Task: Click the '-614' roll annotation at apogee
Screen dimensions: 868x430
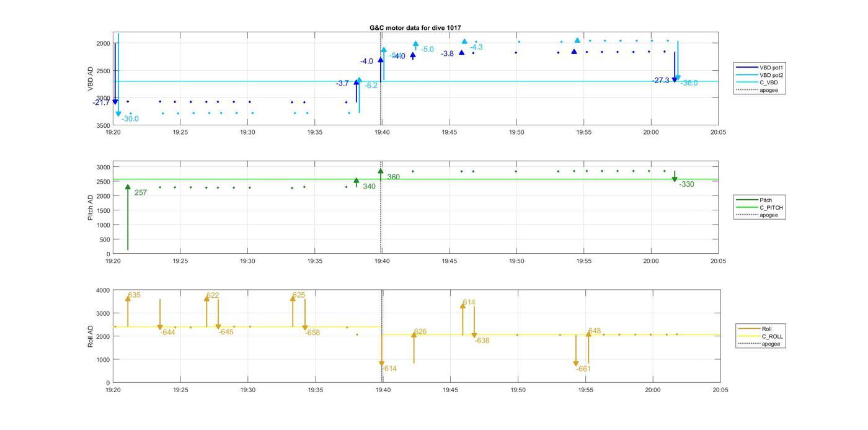Action: [x=389, y=369]
